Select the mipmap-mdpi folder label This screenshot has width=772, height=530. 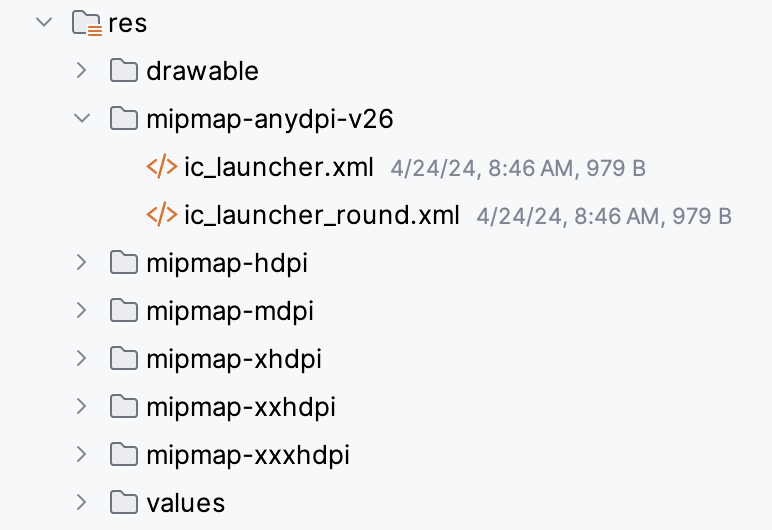click(x=230, y=311)
